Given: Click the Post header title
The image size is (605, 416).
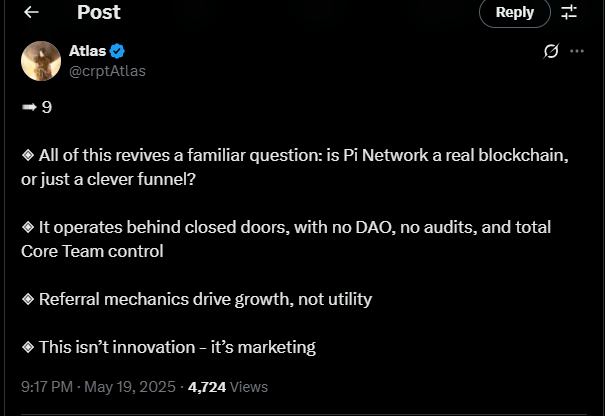Looking at the screenshot, I should point(98,12).
